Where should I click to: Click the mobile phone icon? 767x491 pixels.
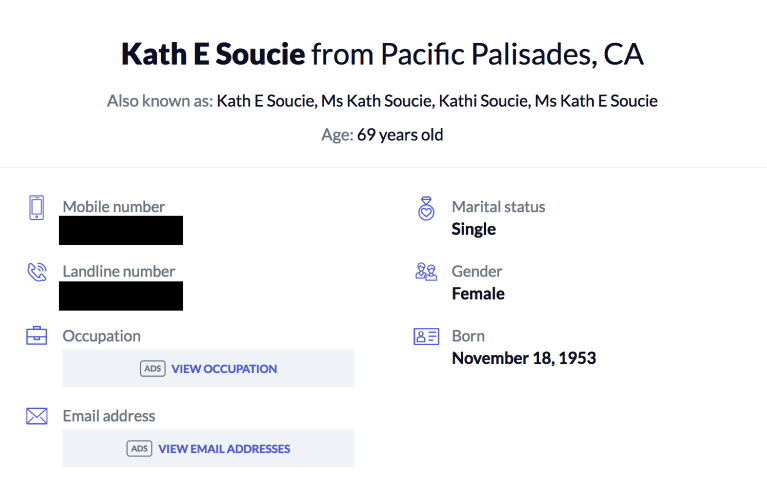(x=37, y=207)
